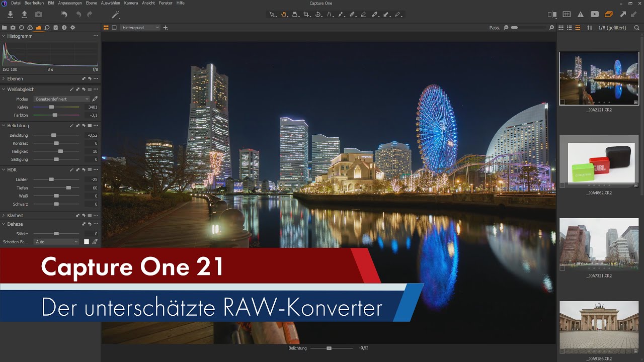Click the Import images icon
The height and width of the screenshot is (362, 644).
coord(11,15)
